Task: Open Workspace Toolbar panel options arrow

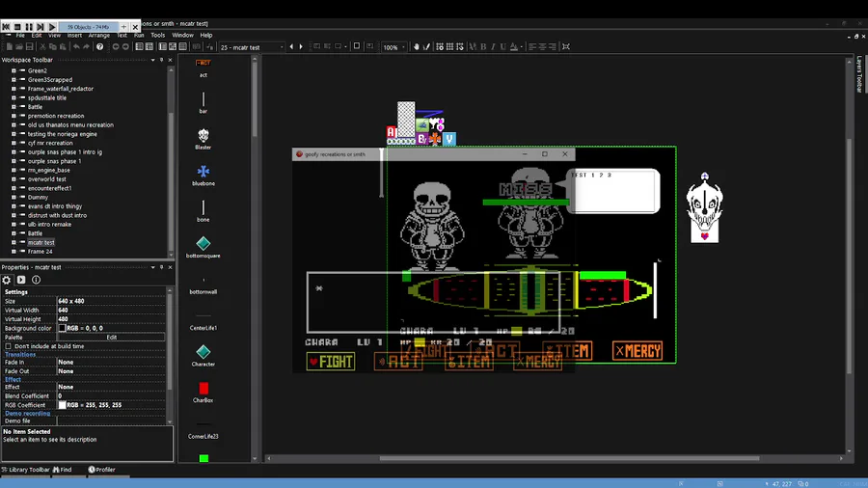Action: pyautogui.click(x=152, y=60)
